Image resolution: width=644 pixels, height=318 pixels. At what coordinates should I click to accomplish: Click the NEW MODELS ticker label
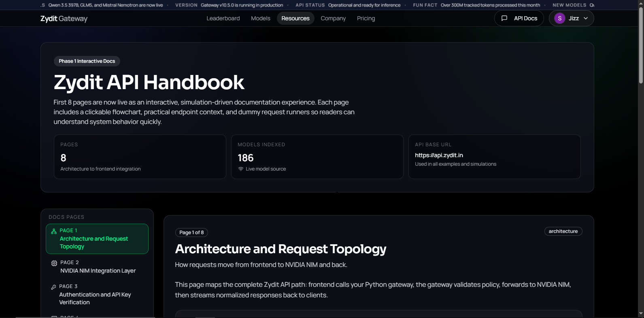point(570,5)
